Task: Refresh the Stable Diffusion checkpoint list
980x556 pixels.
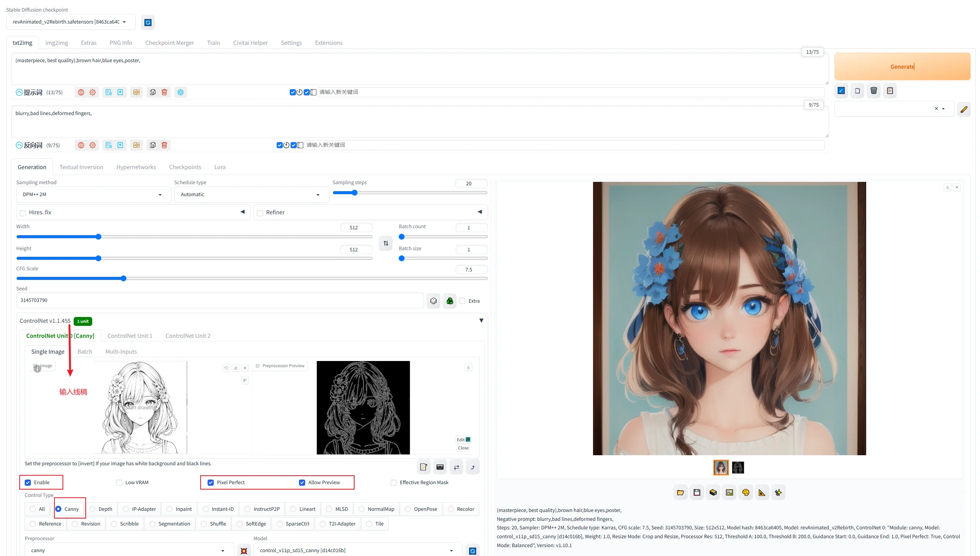Action: coord(148,22)
